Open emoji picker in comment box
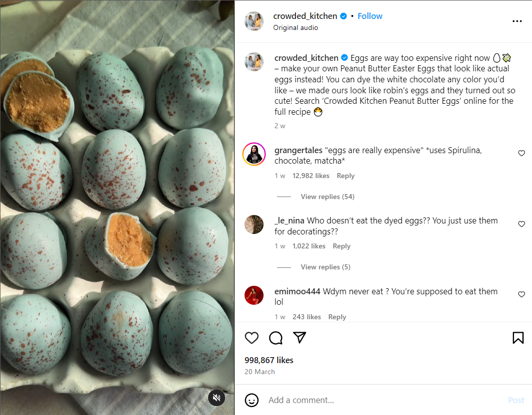Screen dimensions: 532x415 252,400
